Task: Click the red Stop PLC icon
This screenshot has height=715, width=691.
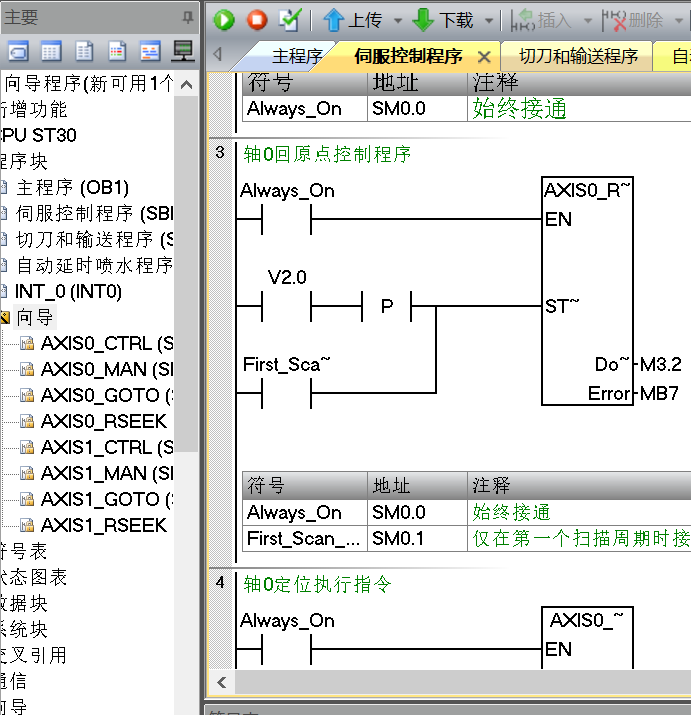Action: click(x=257, y=20)
